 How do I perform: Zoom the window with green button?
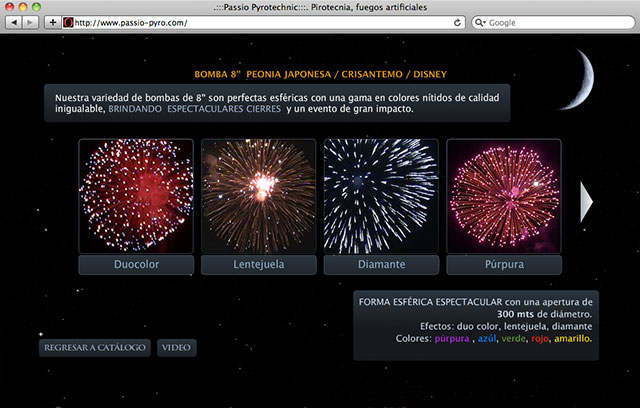(37, 7)
